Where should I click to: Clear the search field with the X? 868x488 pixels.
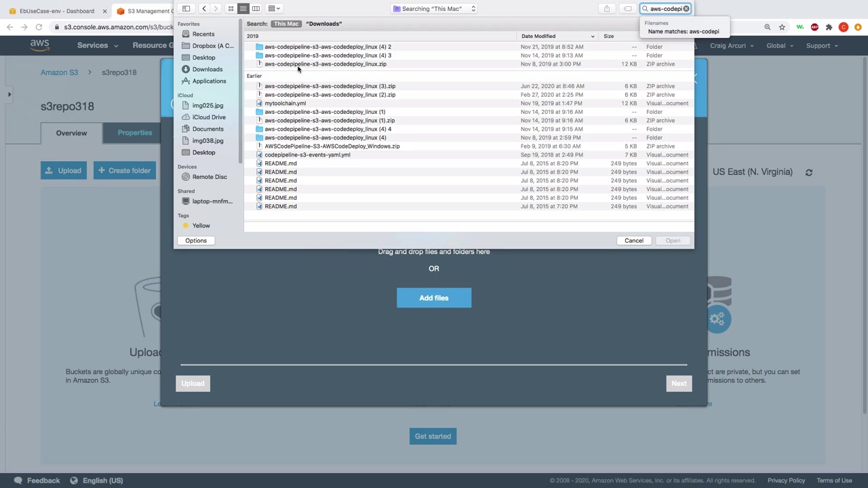pyautogui.click(x=686, y=9)
